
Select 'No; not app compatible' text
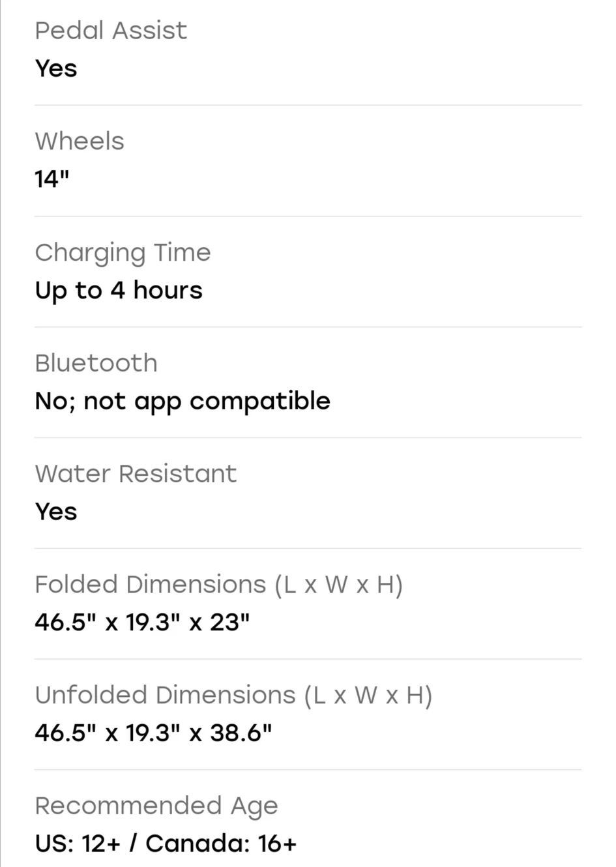tap(183, 401)
